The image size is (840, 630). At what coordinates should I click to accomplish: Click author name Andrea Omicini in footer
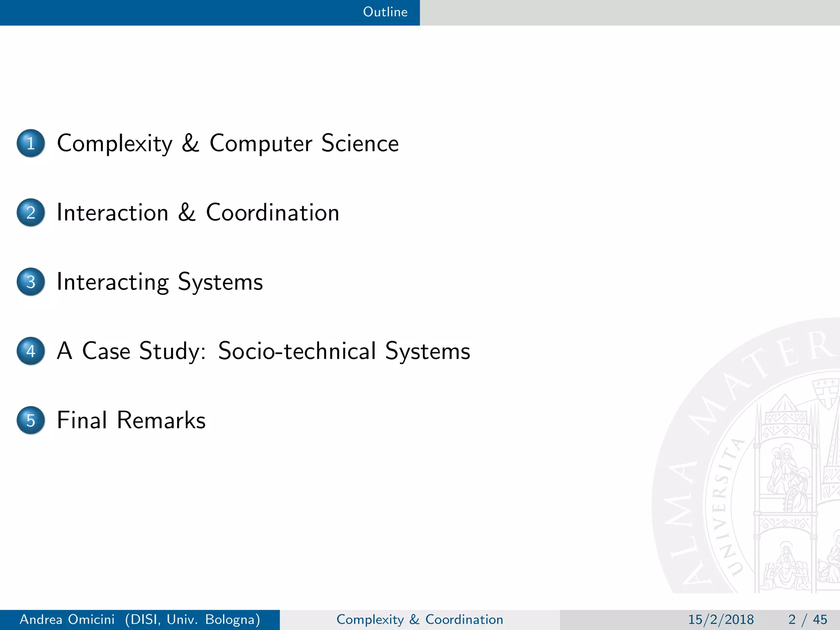[67, 619]
